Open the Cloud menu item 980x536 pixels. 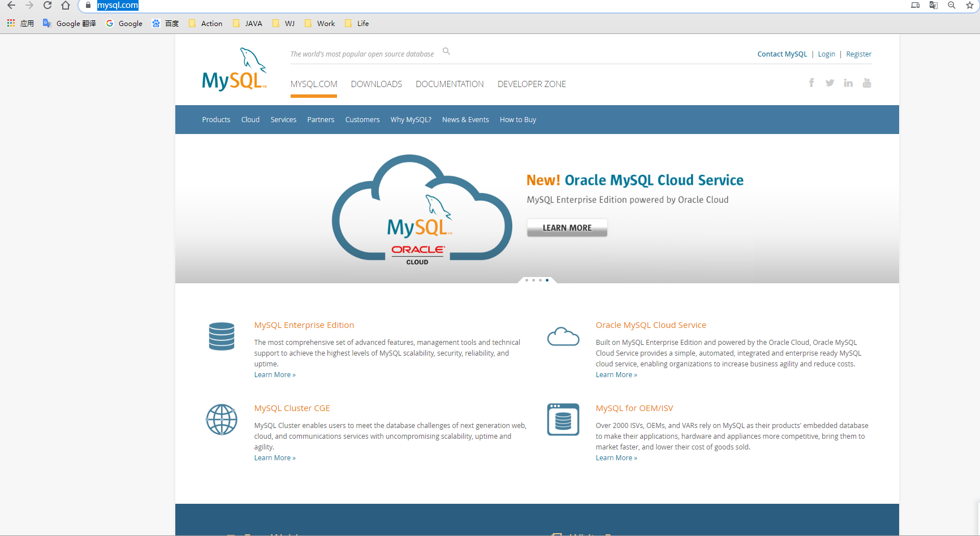click(251, 120)
